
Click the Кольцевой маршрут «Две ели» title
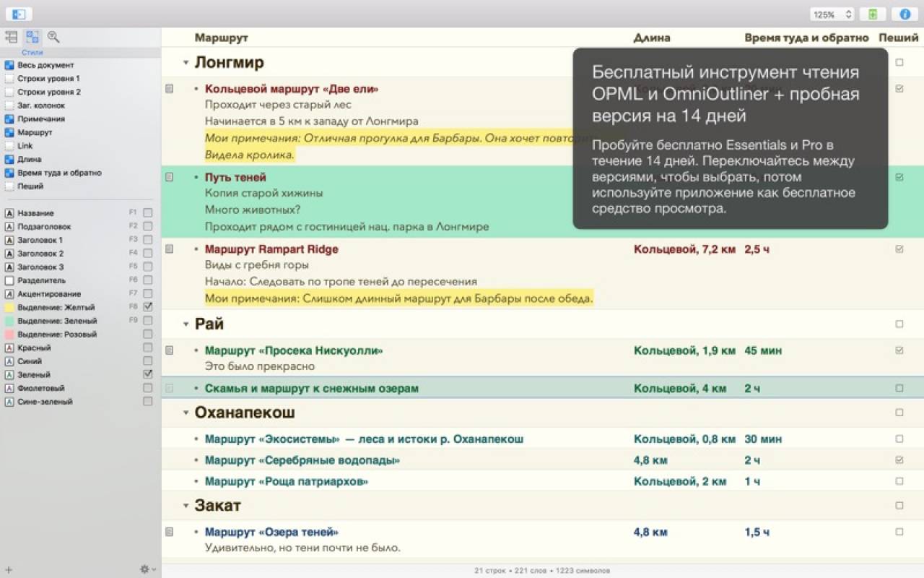click(292, 89)
